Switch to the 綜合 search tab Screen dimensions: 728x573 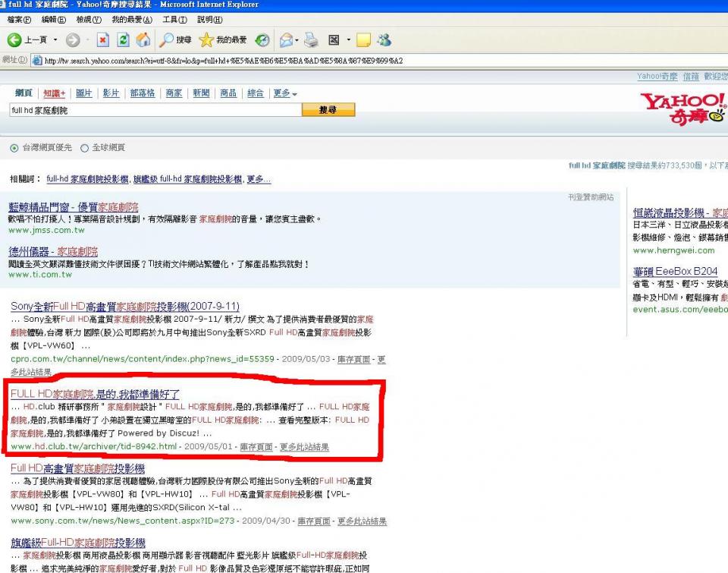click(256, 93)
